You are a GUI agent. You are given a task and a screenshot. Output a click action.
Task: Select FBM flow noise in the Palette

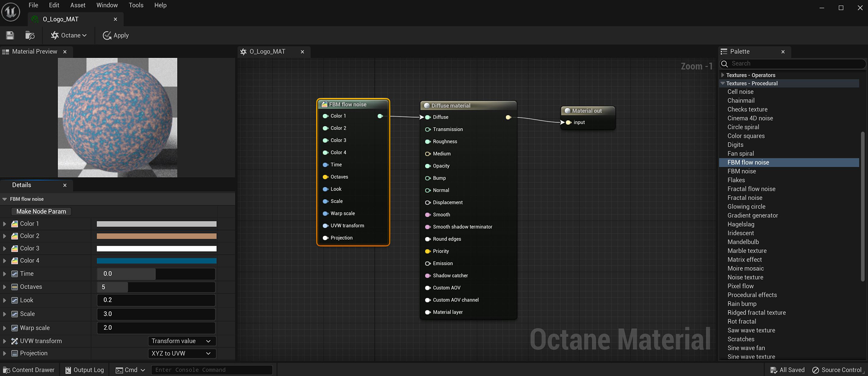pos(789,162)
